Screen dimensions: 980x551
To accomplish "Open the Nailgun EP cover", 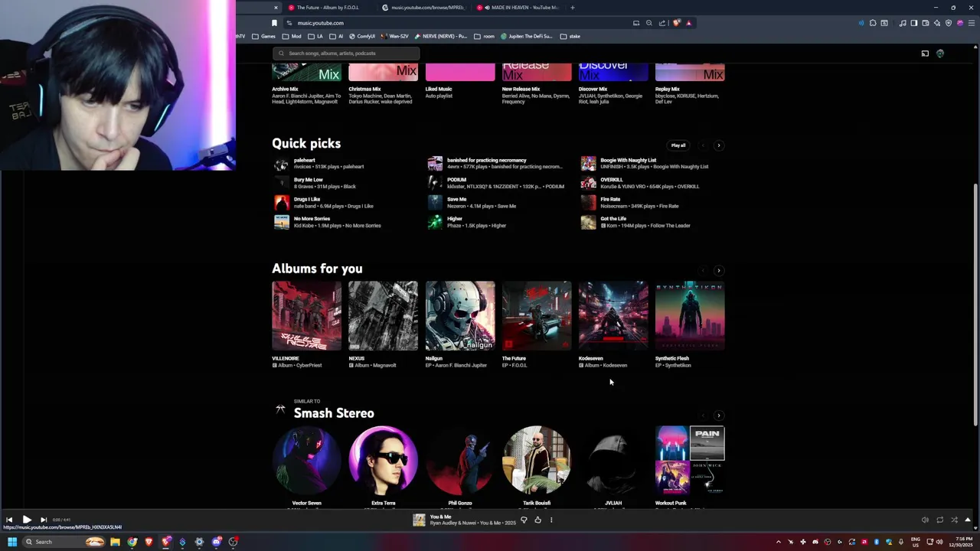I will 460,316.
